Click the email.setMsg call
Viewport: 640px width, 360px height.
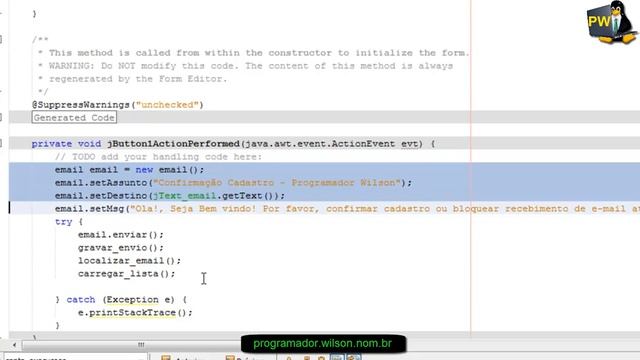89,209
